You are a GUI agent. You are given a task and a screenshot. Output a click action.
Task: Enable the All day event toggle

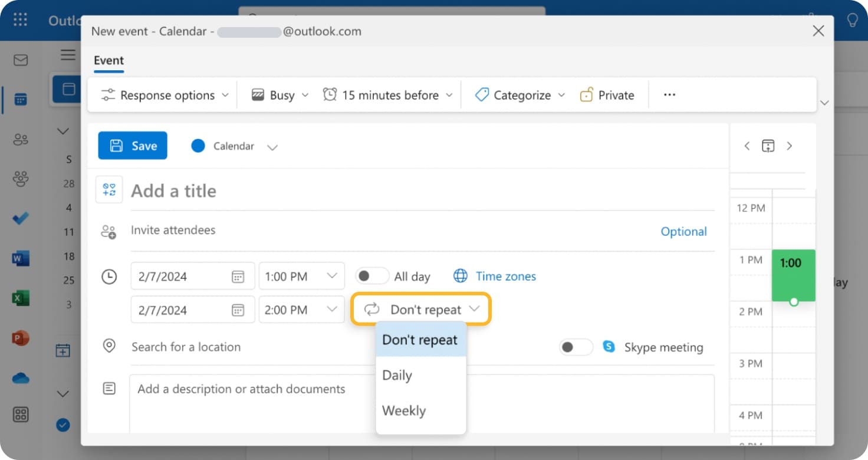[x=372, y=275]
